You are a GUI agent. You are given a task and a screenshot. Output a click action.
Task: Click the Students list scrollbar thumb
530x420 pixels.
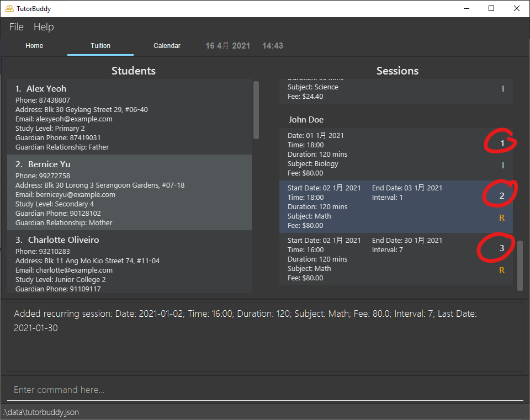point(256,110)
